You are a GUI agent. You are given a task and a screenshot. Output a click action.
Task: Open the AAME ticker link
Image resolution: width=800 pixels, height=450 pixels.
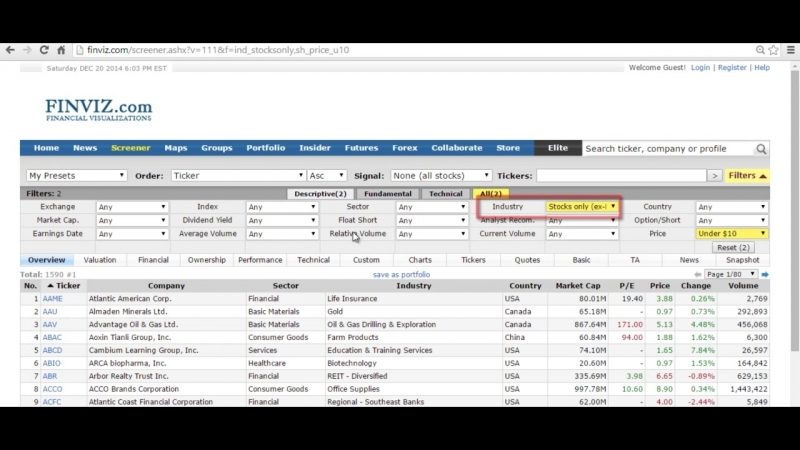[53, 298]
